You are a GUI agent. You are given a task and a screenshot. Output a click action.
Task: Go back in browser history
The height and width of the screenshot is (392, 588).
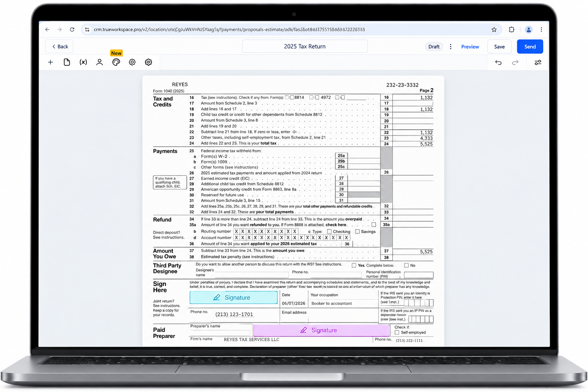tap(47, 29)
